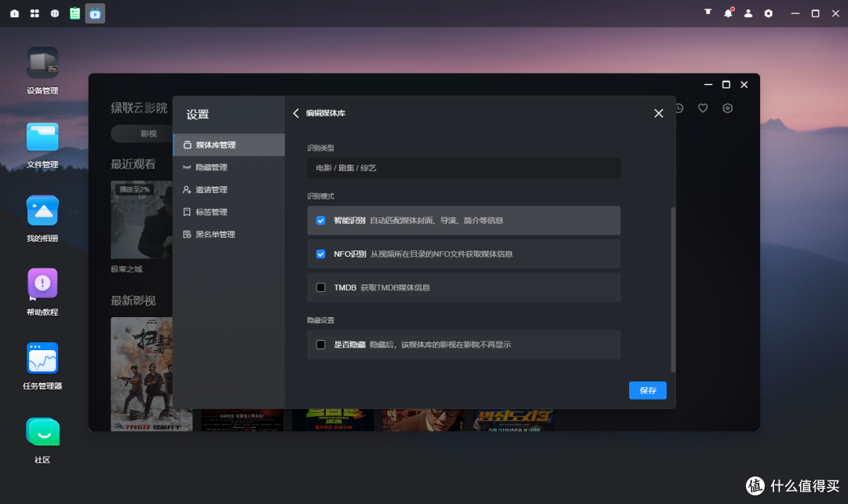848x504 pixels.
Task: Open the transfer task icon at top right
Action: point(708,13)
